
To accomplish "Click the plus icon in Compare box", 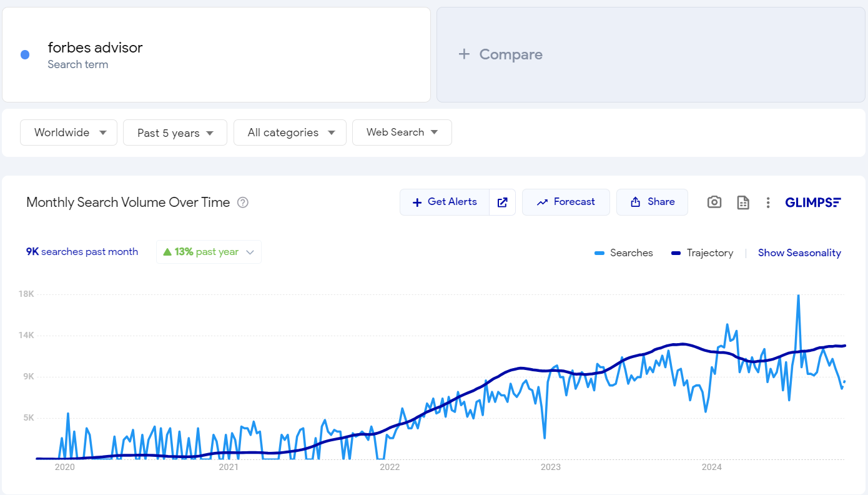I will pyautogui.click(x=464, y=54).
